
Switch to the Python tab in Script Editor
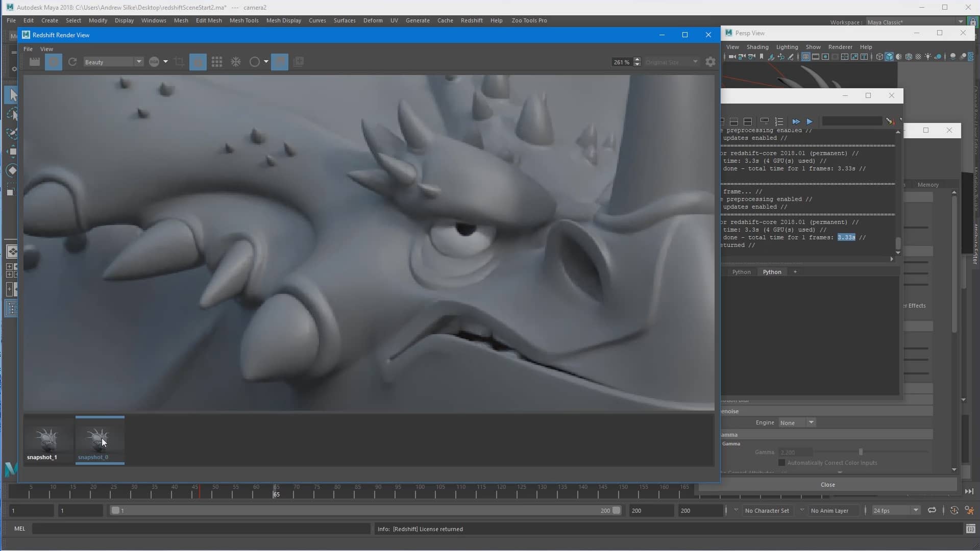pyautogui.click(x=772, y=272)
